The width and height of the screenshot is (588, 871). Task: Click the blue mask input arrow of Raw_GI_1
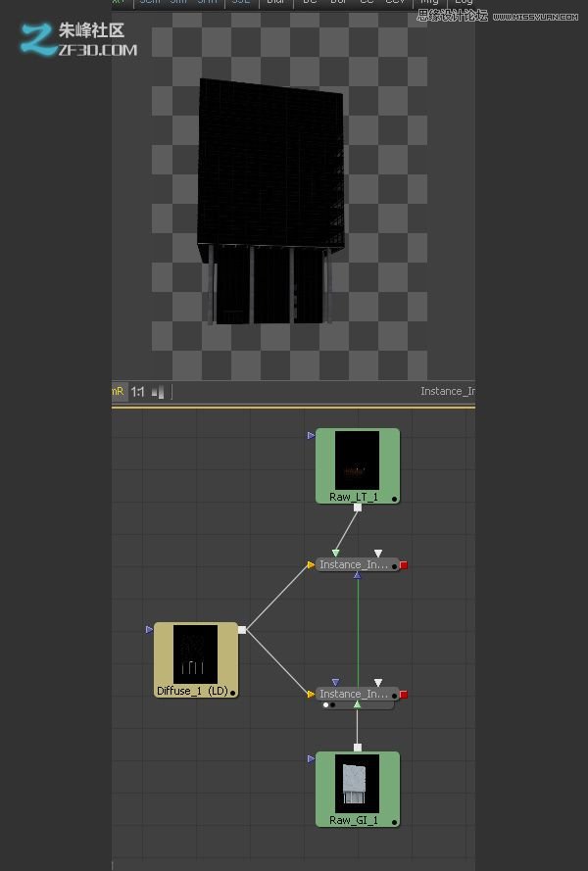pos(311,758)
